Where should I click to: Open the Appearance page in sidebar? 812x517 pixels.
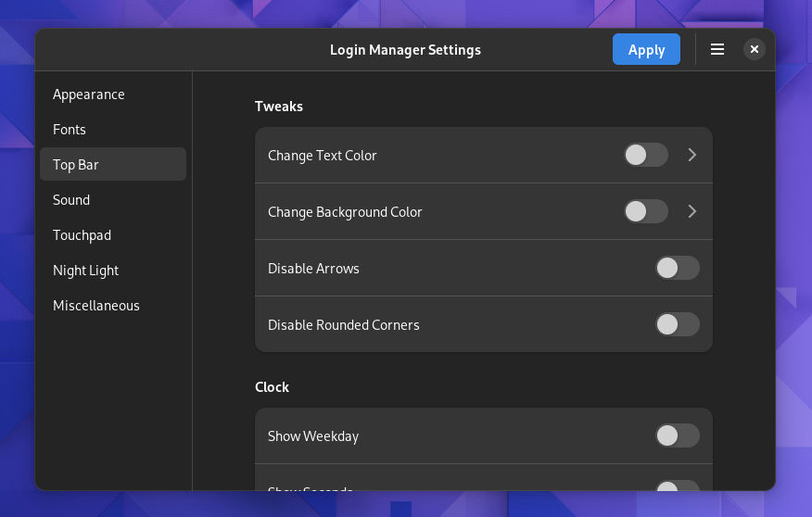[89, 95]
